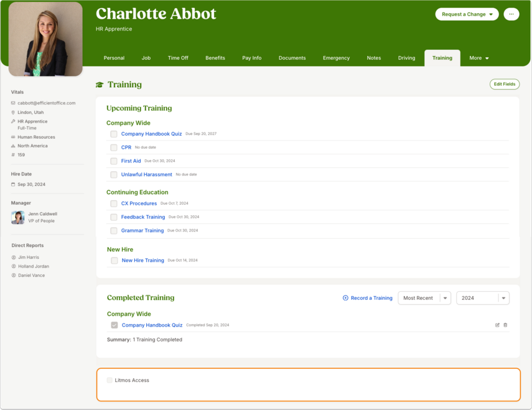Click Charlotte Abbot's profile photo
532x410 pixels.
[x=45, y=39]
